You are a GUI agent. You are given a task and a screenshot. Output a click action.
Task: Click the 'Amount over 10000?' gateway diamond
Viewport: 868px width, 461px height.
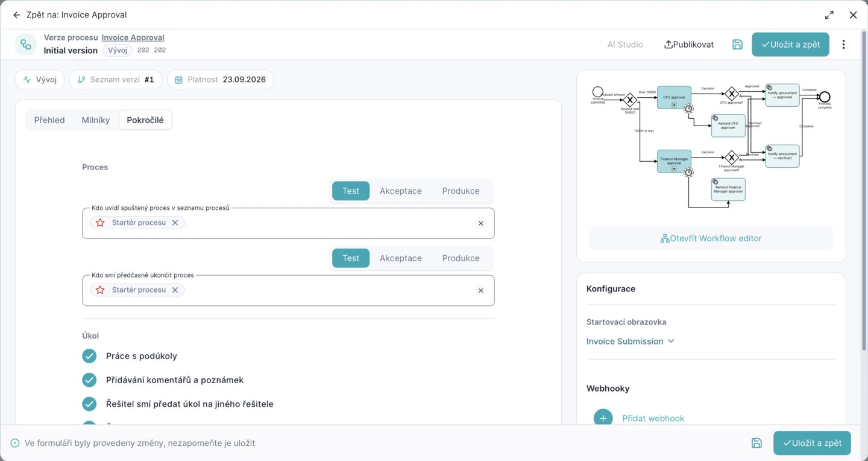[630, 100]
